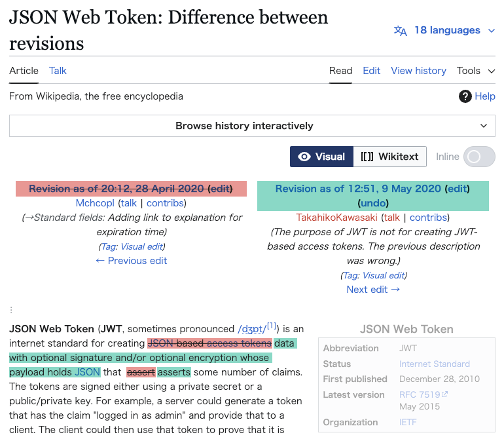Screen dimensions: 504x439
Task: Click the 'JSON Web Token' infobox title
Action: coord(406,329)
